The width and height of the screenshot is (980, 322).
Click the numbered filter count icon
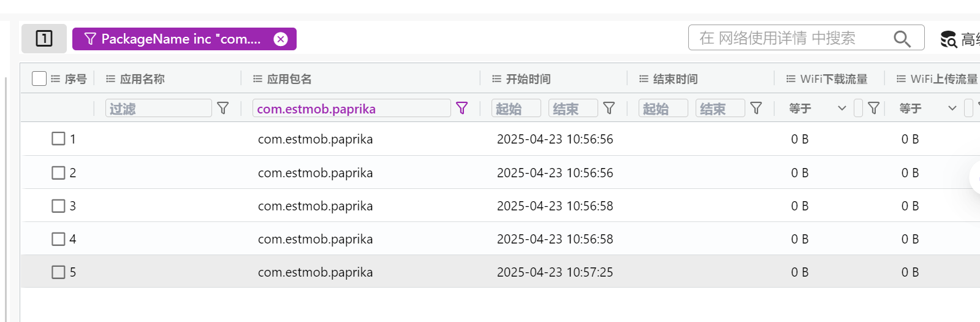[44, 39]
